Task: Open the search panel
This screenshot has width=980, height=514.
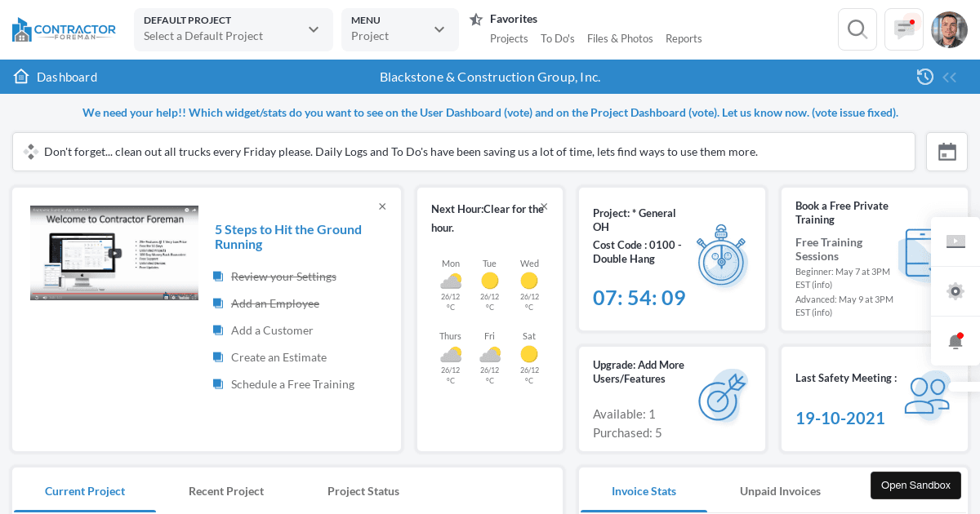Action: [857, 29]
